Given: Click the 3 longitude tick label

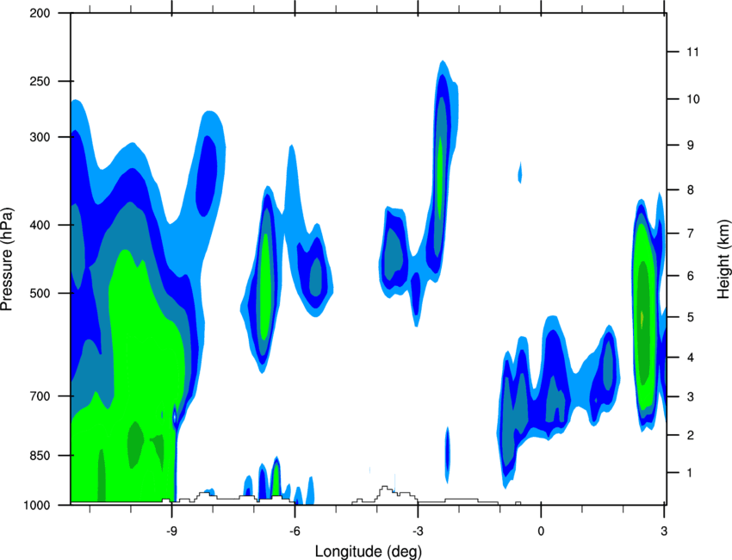Looking at the screenshot, I should [664, 531].
